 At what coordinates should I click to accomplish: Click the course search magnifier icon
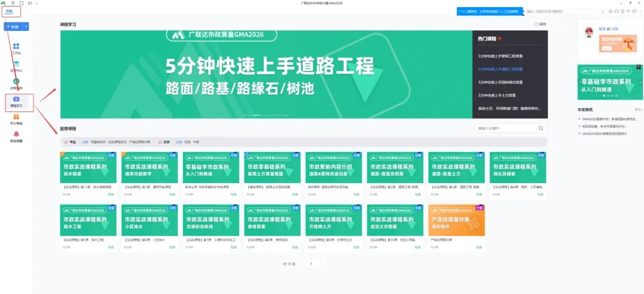pos(541,128)
